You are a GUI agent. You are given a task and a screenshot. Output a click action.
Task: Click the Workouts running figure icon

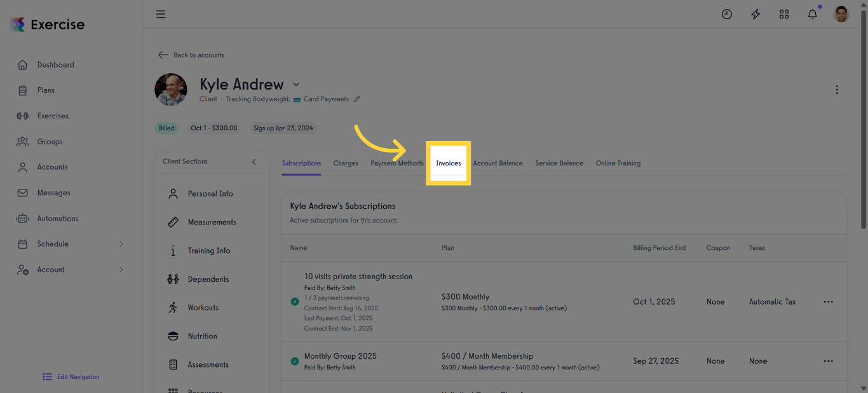tap(173, 308)
